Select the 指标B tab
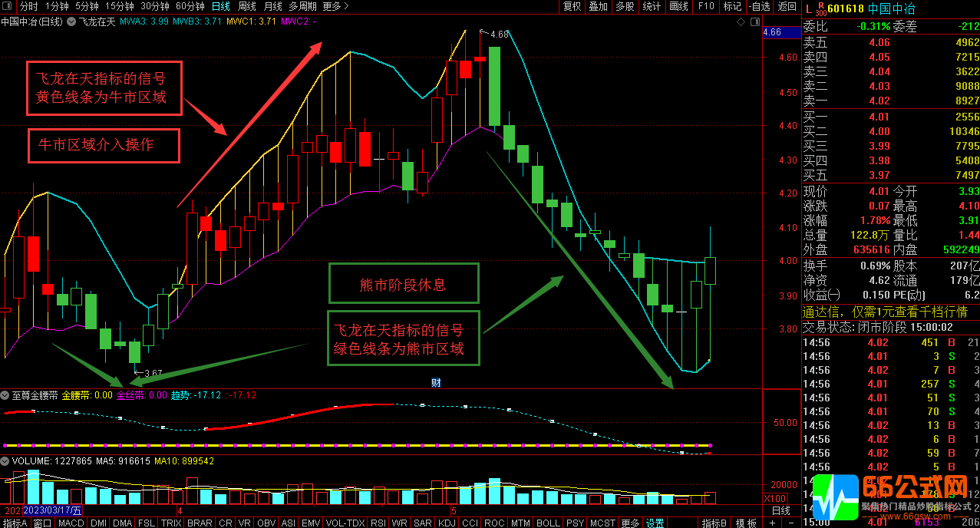980x528 pixels. pyautogui.click(x=714, y=523)
